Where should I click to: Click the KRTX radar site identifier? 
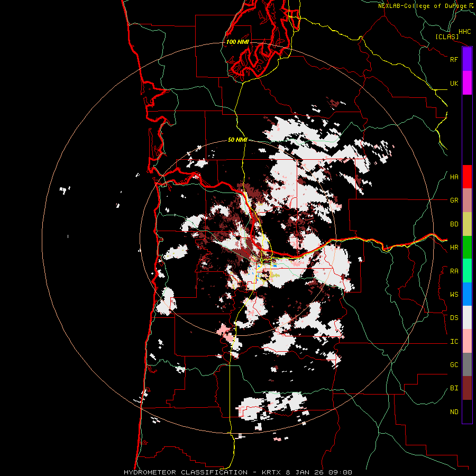[272, 472]
